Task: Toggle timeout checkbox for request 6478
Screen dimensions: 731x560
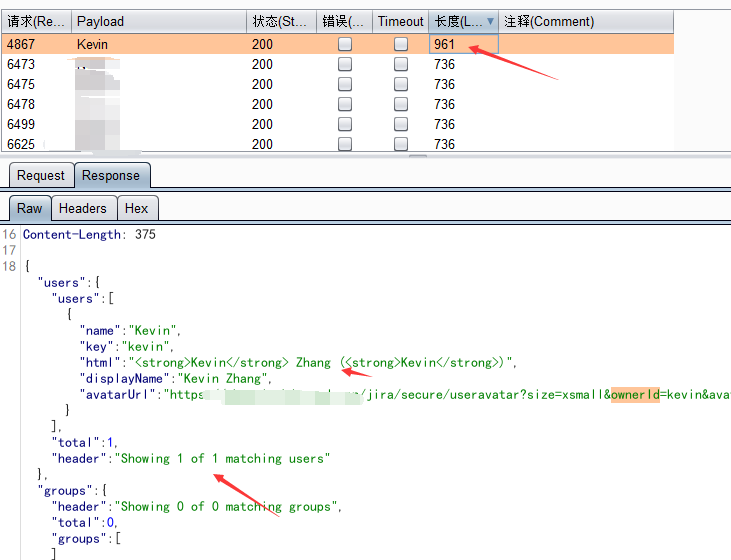Action: [401, 104]
